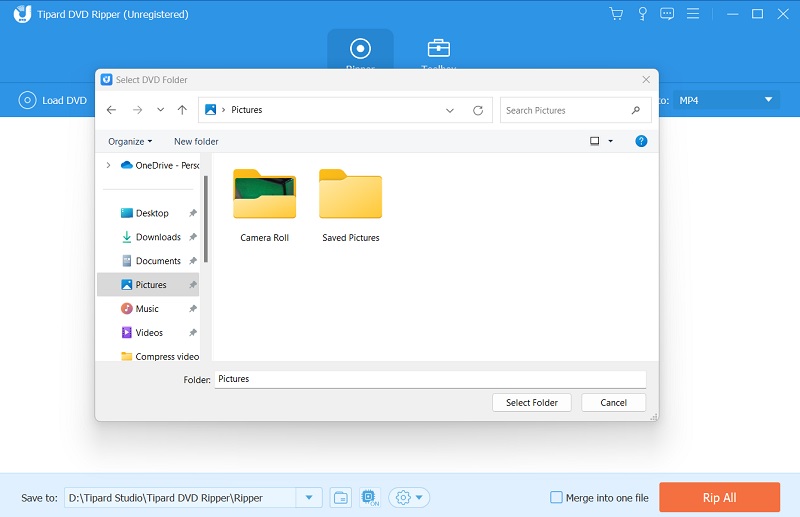
Task: Open the settings gear dropdown
Action: pos(409,498)
